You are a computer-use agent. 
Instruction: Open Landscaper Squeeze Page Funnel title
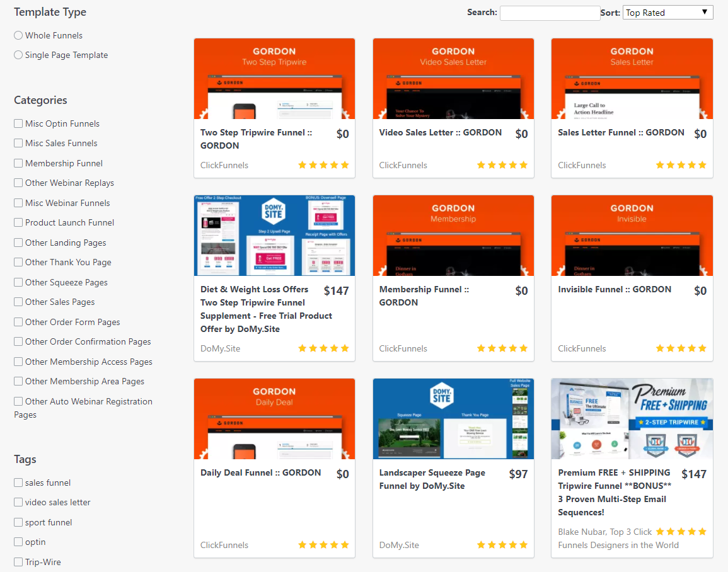tap(432, 479)
